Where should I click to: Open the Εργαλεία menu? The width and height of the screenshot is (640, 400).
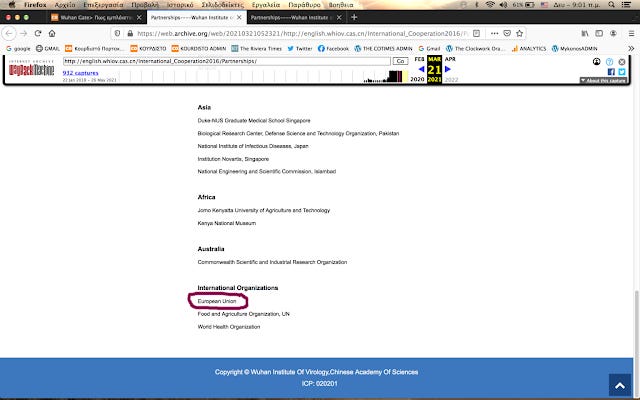click(266, 5)
